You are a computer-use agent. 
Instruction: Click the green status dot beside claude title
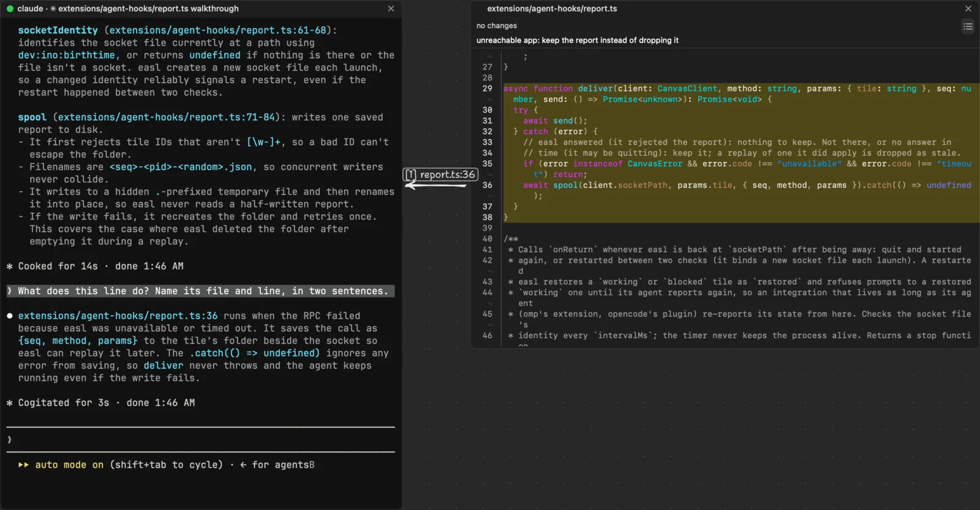point(10,9)
